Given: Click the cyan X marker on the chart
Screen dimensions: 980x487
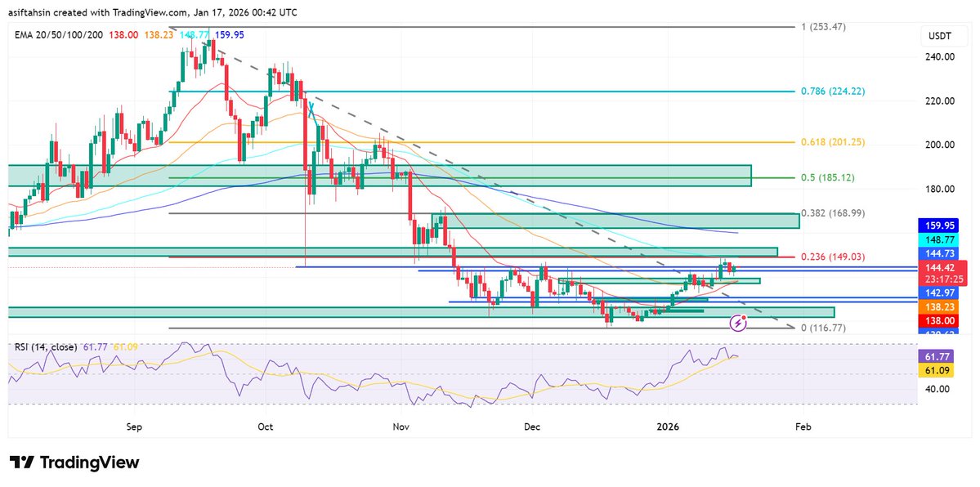Looking at the screenshot, I should [x=312, y=108].
